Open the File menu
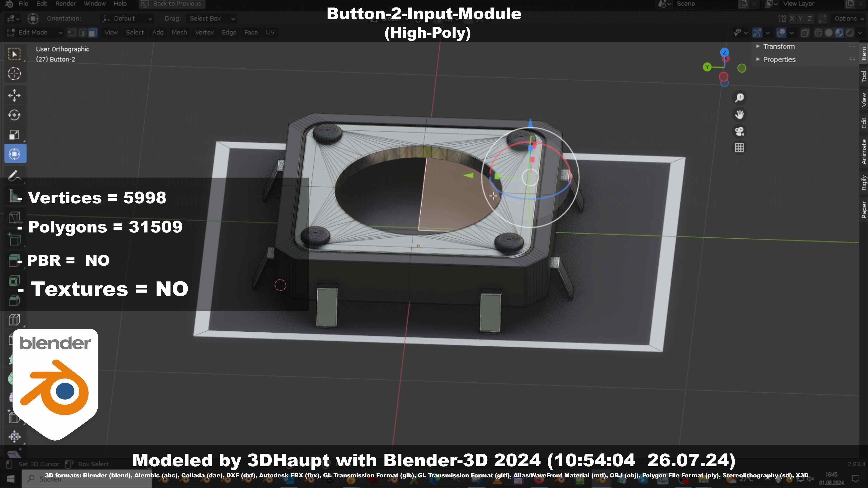This screenshot has height=488, width=868. pos(23,4)
